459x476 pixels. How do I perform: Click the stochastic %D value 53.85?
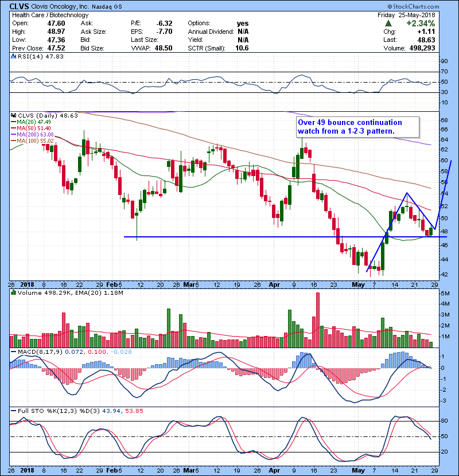tap(134, 411)
